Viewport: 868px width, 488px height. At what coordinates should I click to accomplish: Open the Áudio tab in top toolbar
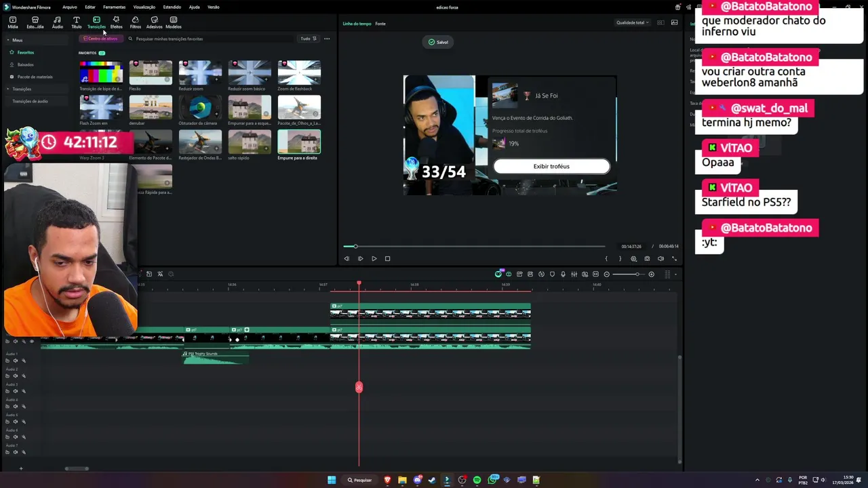pos(57,22)
